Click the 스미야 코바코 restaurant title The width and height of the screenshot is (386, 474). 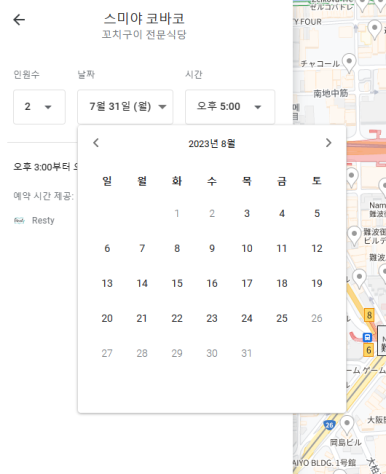click(144, 18)
